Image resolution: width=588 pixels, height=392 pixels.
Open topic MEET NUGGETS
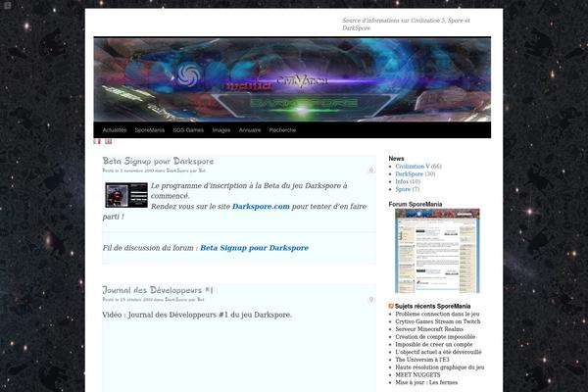(x=417, y=374)
